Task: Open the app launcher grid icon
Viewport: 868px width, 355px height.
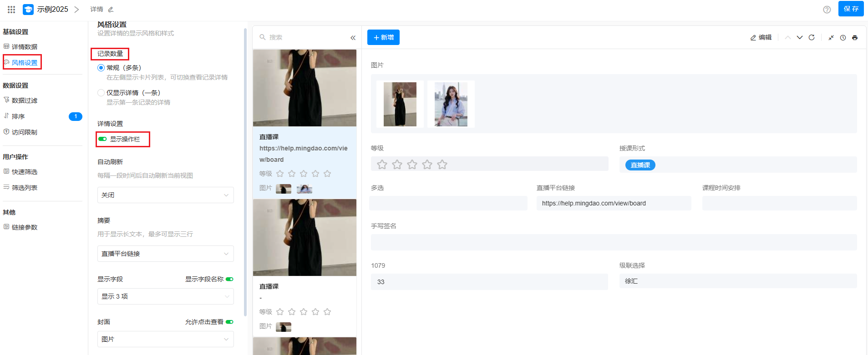Action: [11, 9]
